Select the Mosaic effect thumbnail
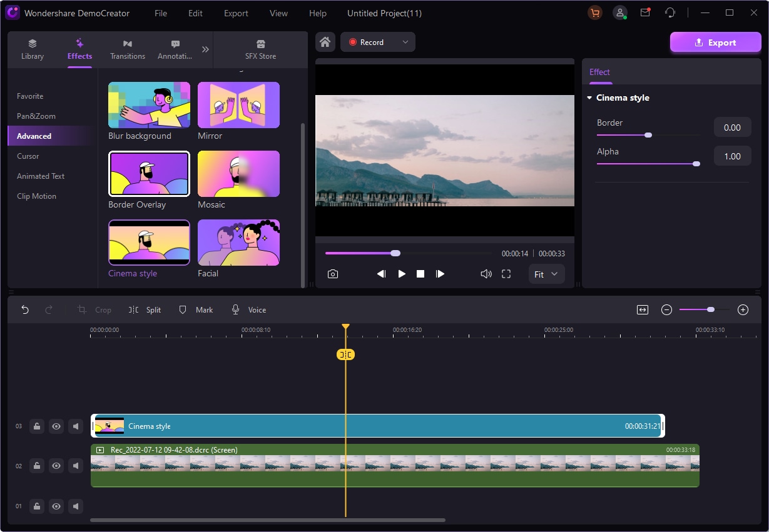 pos(238,174)
